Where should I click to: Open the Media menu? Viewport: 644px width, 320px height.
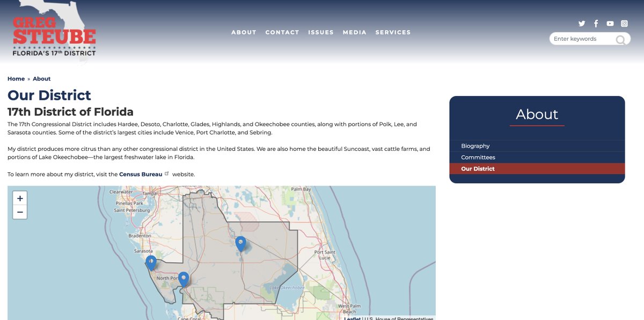(x=355, y=32)
